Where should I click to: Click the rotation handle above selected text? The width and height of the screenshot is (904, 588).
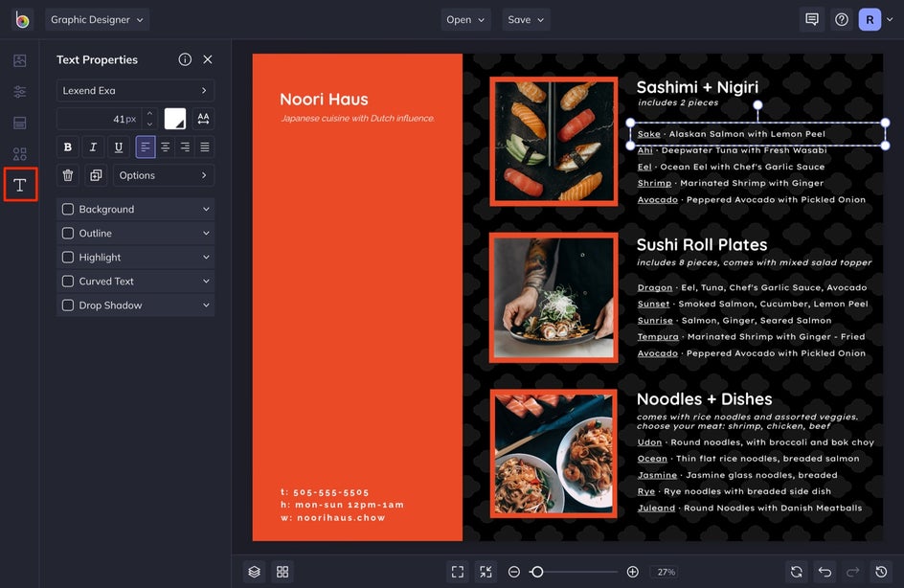point(757,105)
